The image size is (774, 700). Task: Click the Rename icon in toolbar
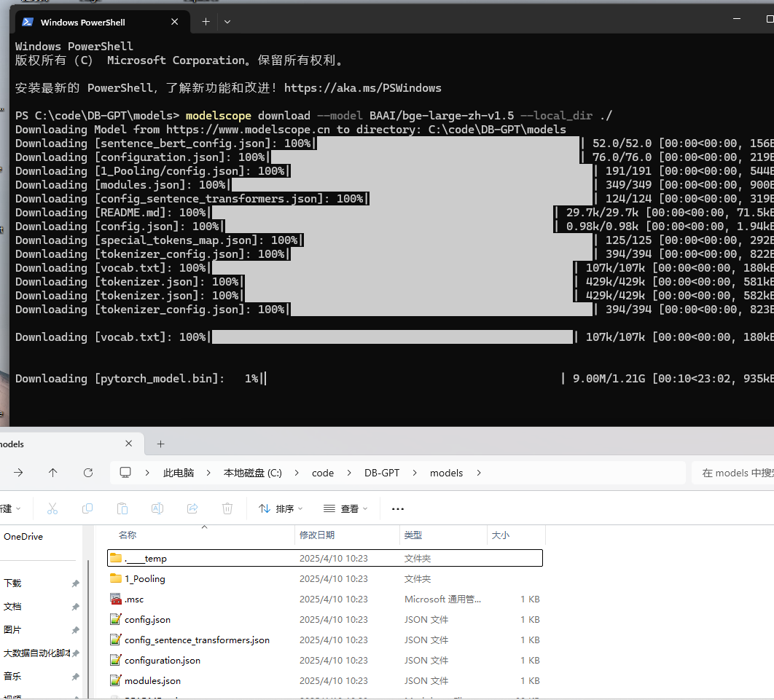[x=157, y=508]
